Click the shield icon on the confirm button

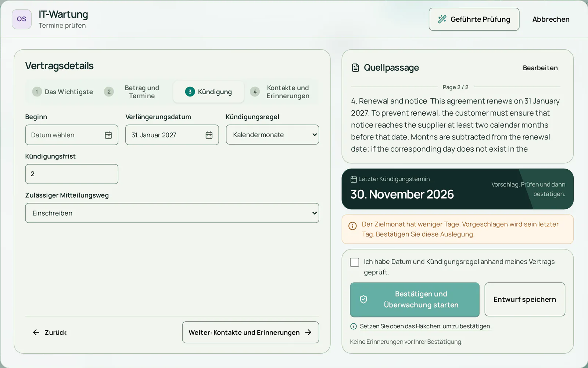363,300
